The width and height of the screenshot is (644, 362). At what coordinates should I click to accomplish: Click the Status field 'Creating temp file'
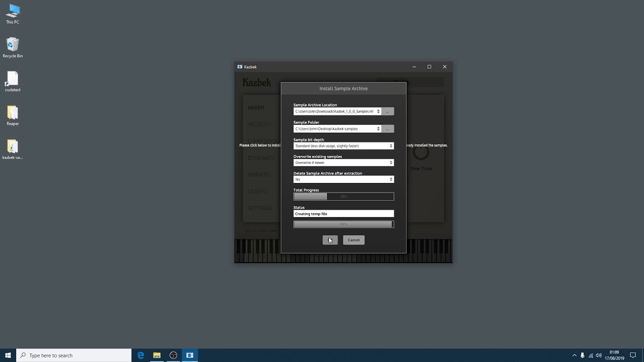tap(344, 214)
